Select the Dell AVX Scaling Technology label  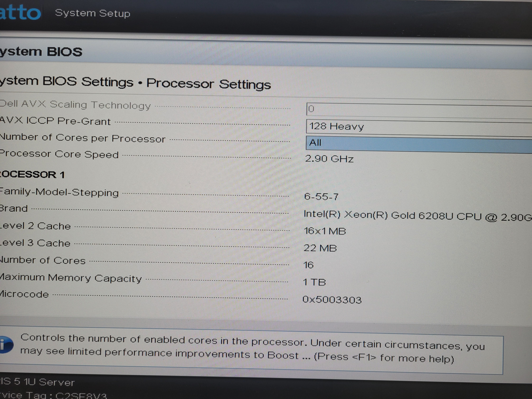point(75,105)
